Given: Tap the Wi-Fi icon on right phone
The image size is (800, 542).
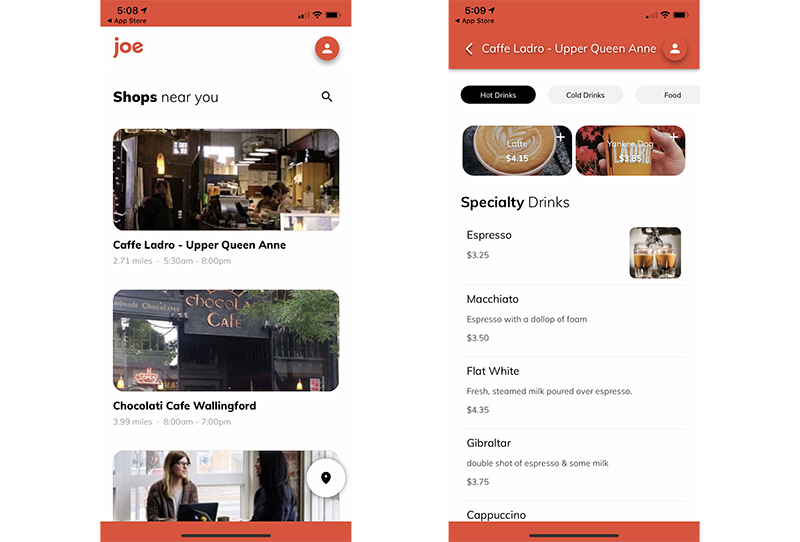Looking at the screenshot, I should (x=665, y=15).
